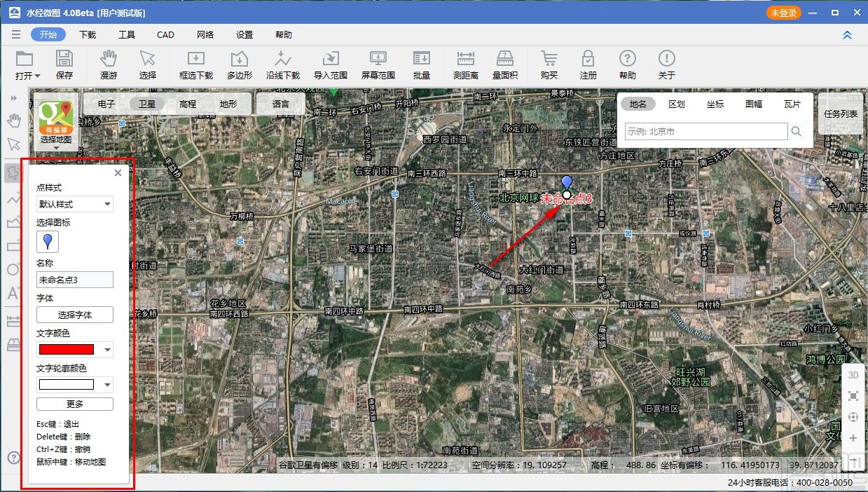This screenshot has width=868, height=492.
Task: Click the place search box 示例:北京市
Action: click(x=706, y=131)
